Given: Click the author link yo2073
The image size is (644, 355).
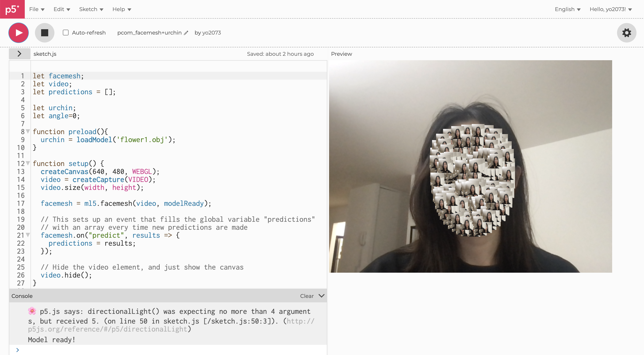Looking at the screenshot, I should pyautogui.click(x=211, y=33).
